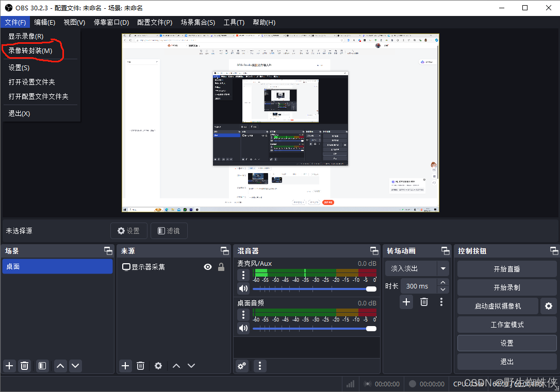Screen dimensions: 560x392
Task: Open the 文件(F) menu
Action: [15, 22]
